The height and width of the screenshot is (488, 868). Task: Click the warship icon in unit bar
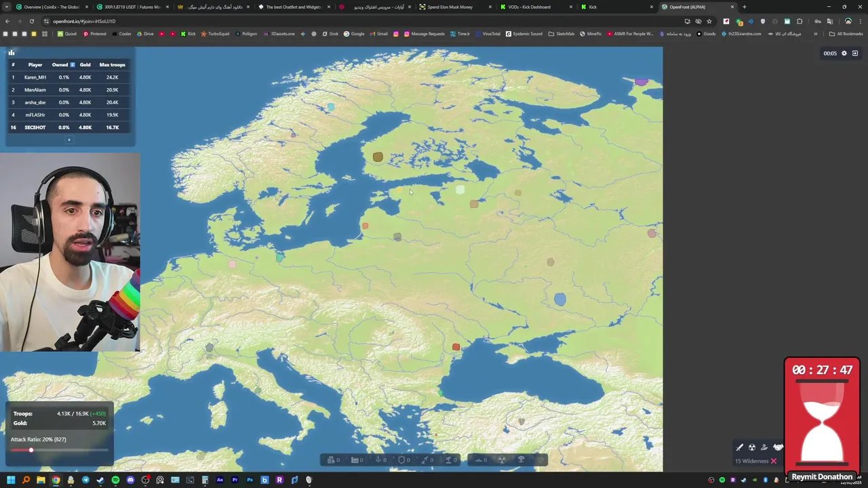point(478,460)
